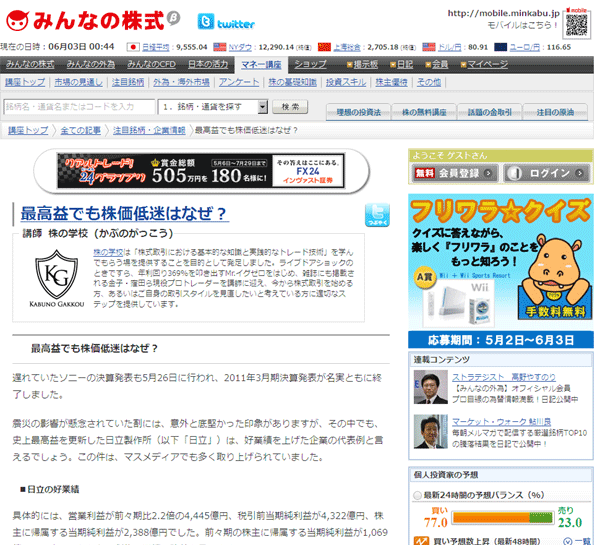
Task: Click the Twitter logo in the header
Action: [x=226, y=22]
